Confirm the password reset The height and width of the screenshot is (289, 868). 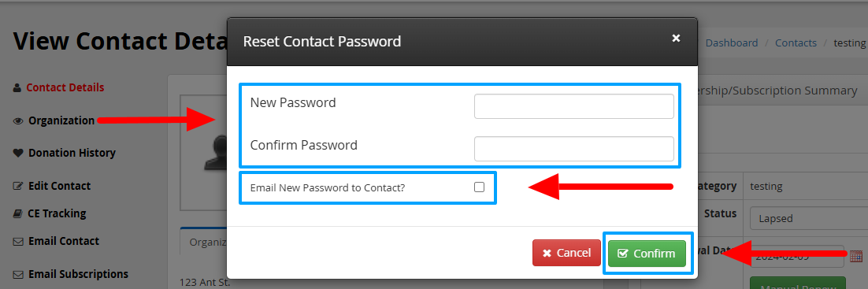pyautogui.click(x=647, y=254)
